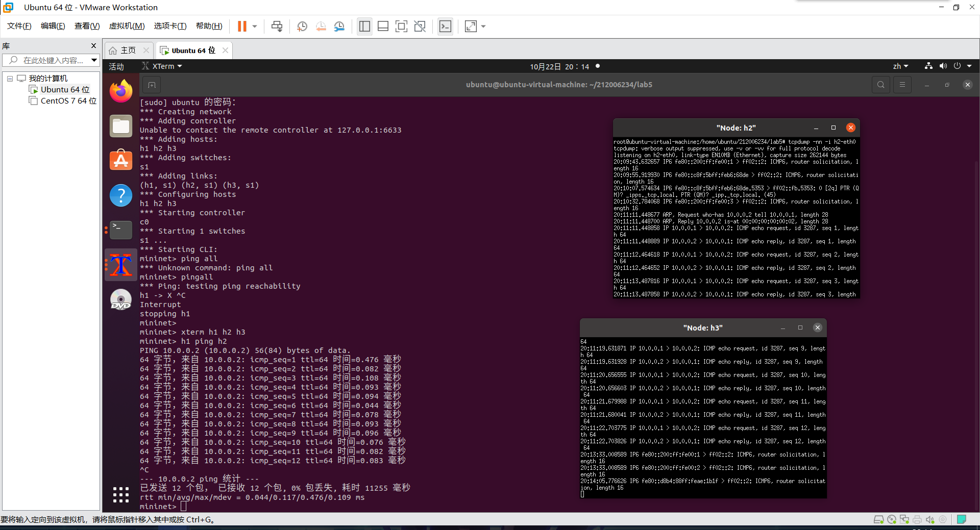The image size is (980, 530).
Task: Open the 编辑(E) menu
Action: point(53,26)
